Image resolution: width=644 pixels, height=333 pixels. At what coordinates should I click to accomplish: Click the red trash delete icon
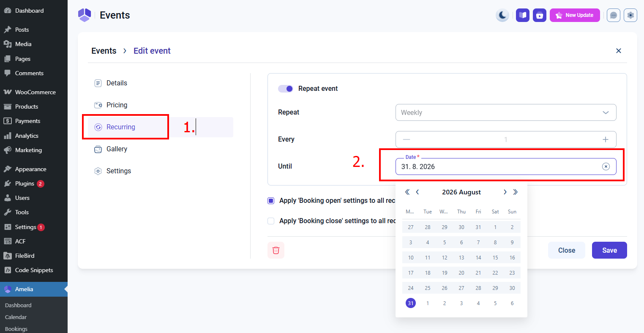276,250
